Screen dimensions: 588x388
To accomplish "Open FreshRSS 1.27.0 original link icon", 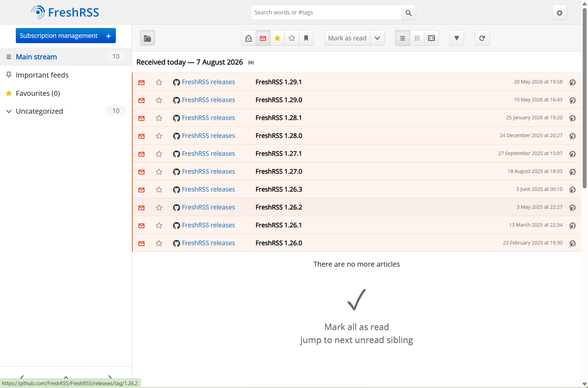I will point(572,172).
